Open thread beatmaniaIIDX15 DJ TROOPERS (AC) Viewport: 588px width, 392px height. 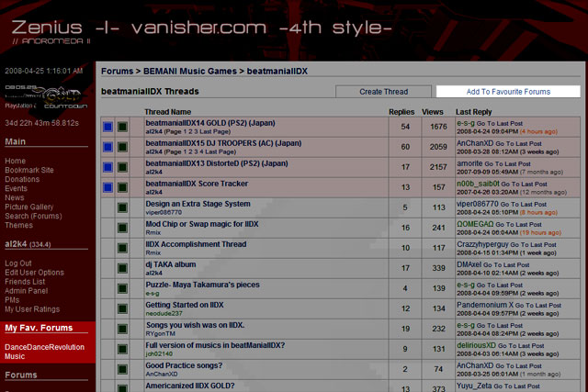click(223, 143)
